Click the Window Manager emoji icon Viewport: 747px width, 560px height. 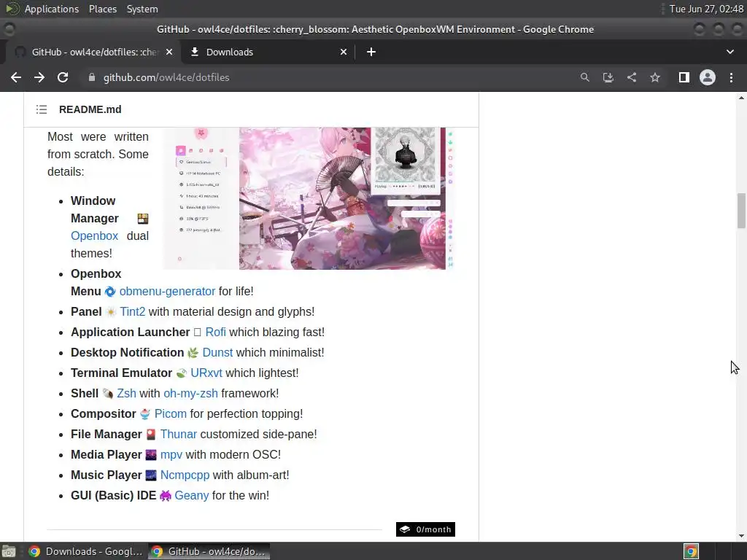tap(143, 219)
